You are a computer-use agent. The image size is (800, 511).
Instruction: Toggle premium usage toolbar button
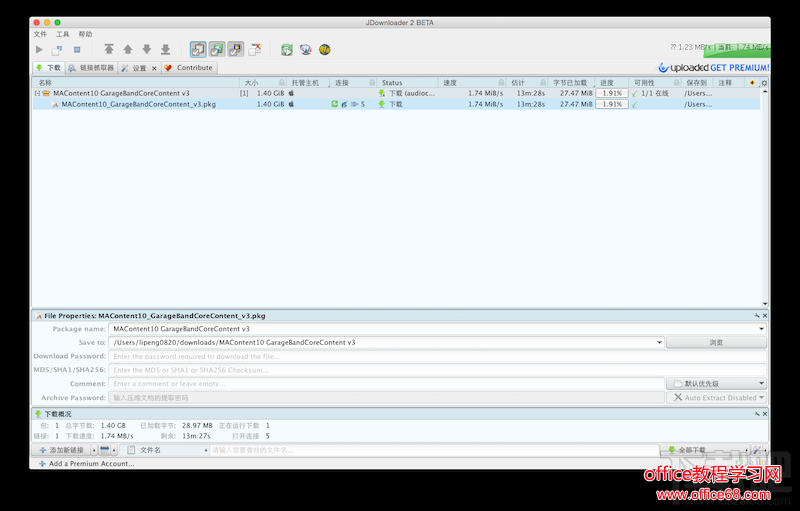click(x=236, y=49)
